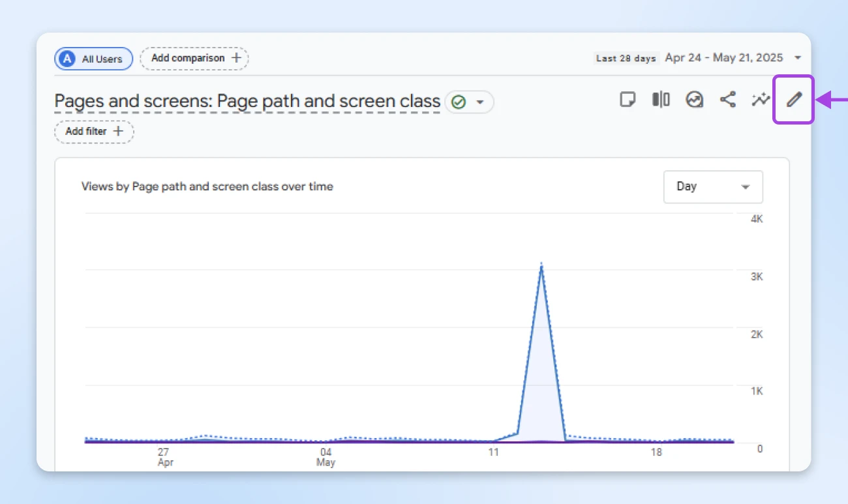Expand the arrow beside the green check
The width and height of the screenshot is (848, 504).
click(481, 102)
